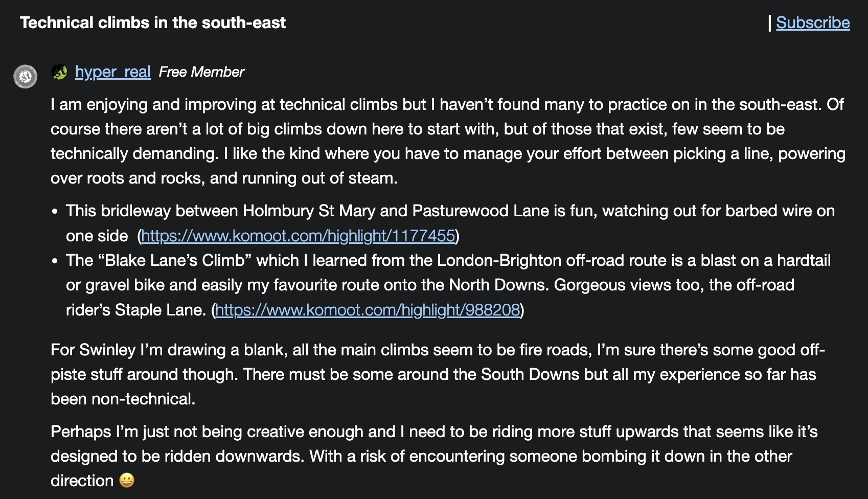
Task: Click the 'Free Member' label
Action: click(x=201, y=72)
